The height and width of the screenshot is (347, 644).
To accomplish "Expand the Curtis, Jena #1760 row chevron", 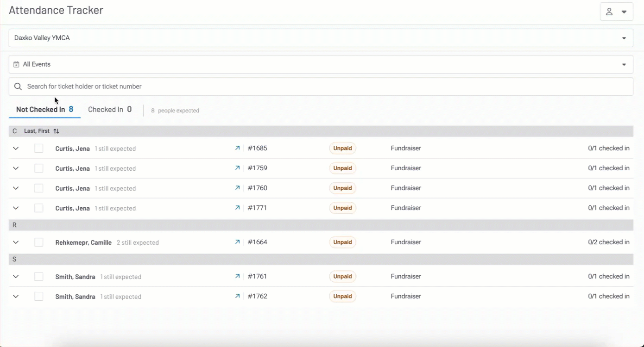I will [16, 188].
